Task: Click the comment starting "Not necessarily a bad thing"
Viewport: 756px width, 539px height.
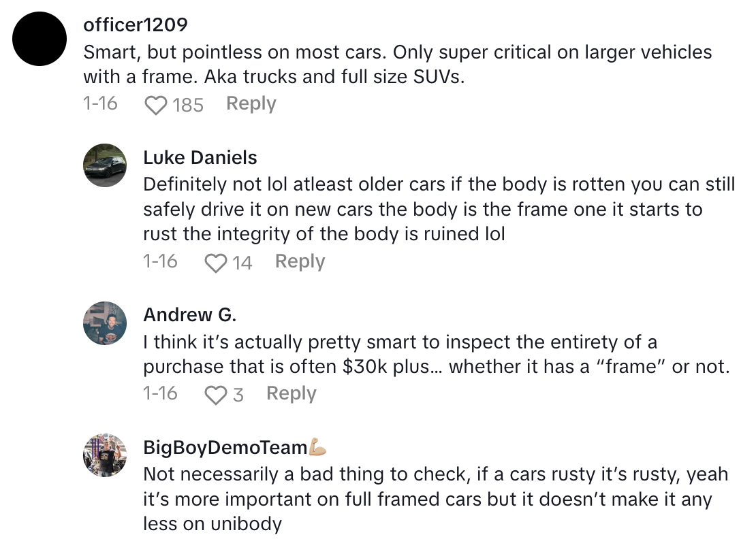Action: point(435,500)
